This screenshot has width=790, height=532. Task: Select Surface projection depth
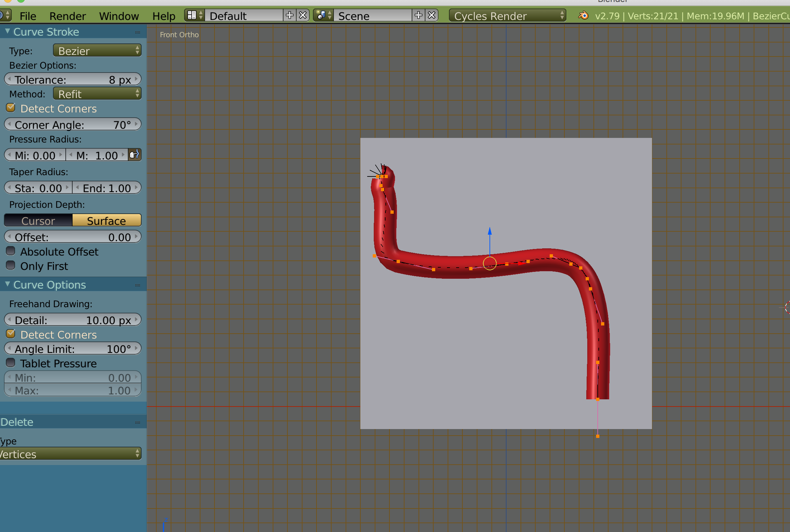(107, 221)
